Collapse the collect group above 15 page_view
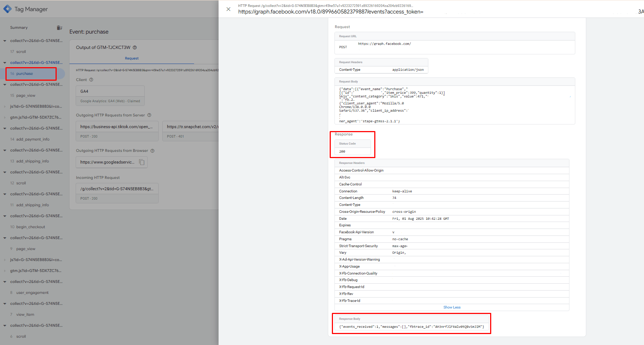Image resolution: width=644 pixels, height=345 pixels. pyautogui.click(x=5, y=85)
